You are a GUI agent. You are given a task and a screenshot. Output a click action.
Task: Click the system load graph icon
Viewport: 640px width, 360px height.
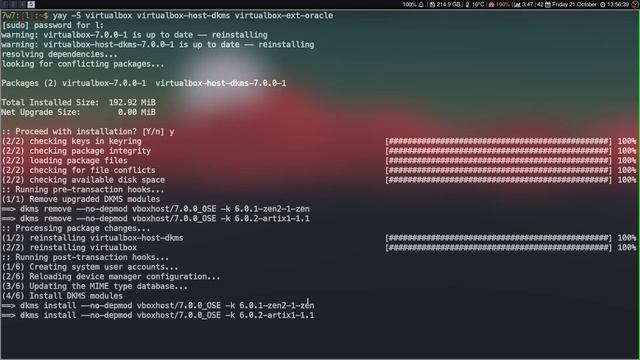[x=517, y=4]
